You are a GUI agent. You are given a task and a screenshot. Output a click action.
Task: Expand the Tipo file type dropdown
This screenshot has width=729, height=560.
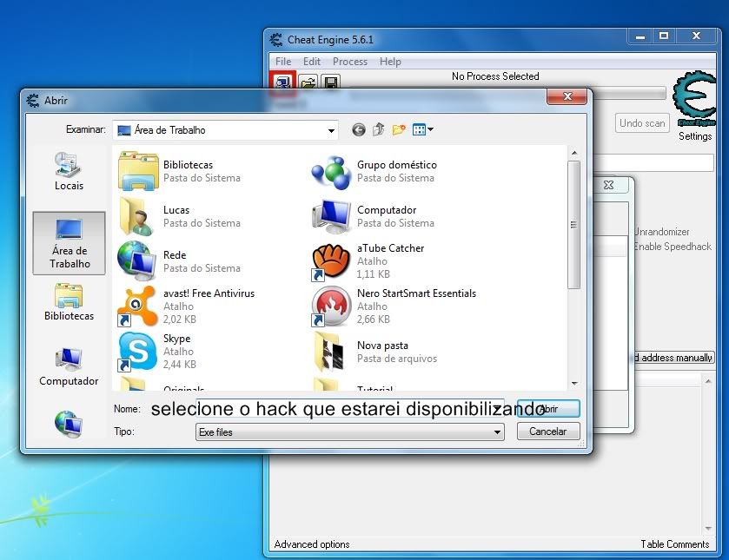[x=497, y=432]
